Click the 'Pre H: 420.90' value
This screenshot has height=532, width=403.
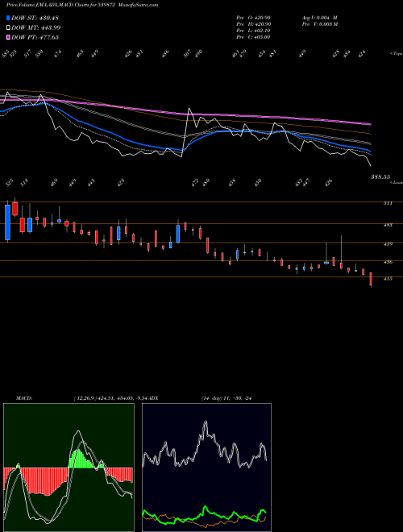pos(253,24)
